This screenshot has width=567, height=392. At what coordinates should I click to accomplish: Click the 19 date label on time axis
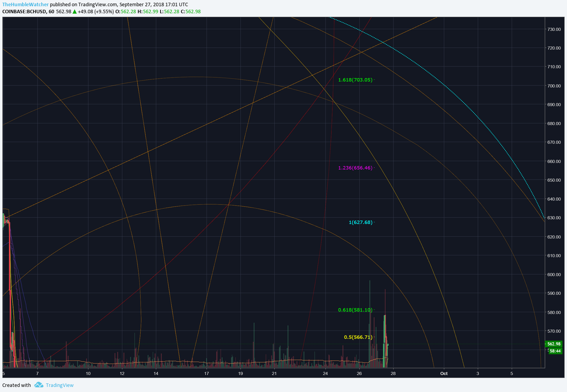(240, 374)
